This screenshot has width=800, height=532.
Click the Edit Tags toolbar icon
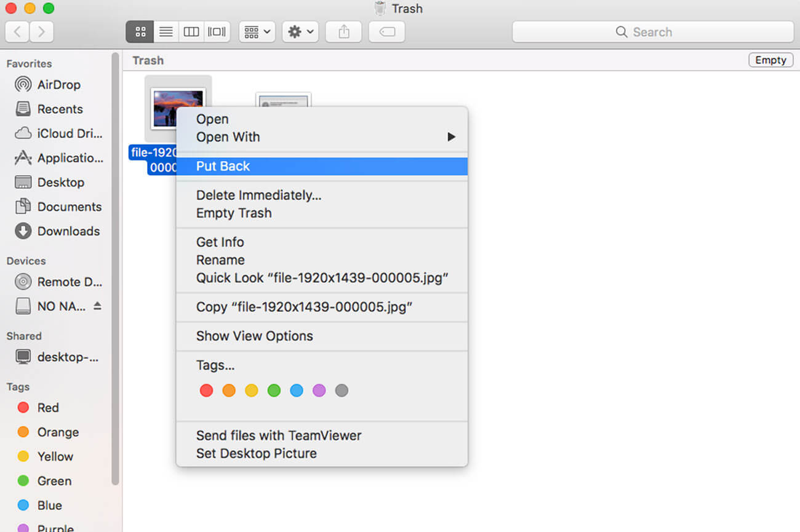[386, 32]
